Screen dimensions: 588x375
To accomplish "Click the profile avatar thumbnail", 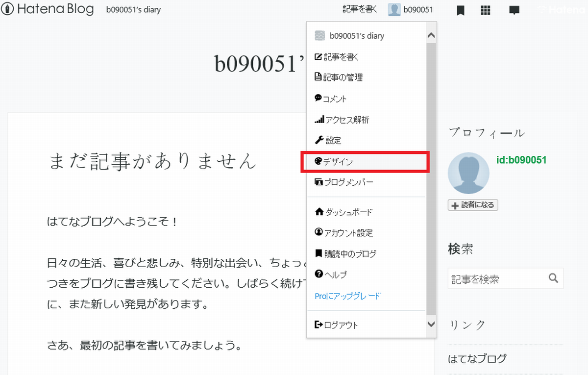I will [468, 173].
